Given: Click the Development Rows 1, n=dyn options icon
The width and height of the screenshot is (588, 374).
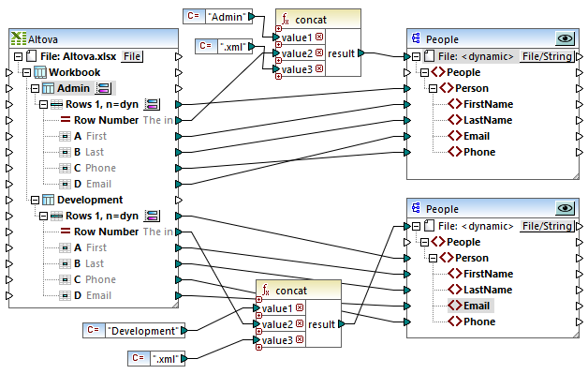Looking at the screenshot, I should coord(153,216).
